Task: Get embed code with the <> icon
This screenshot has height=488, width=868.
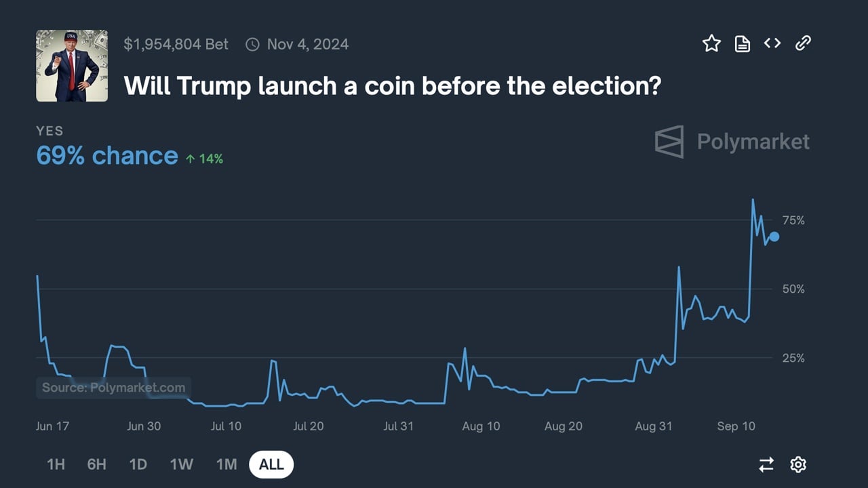Action: click(772, 43)
